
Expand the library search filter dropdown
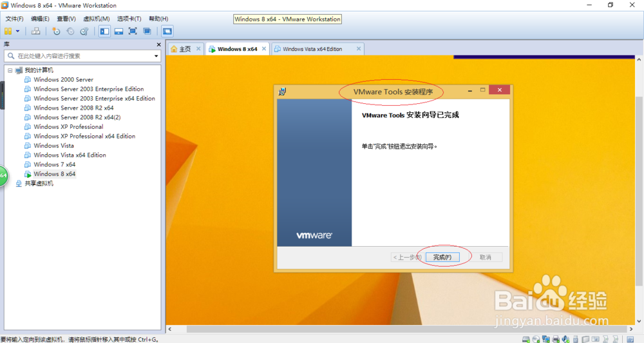(156, 56)
